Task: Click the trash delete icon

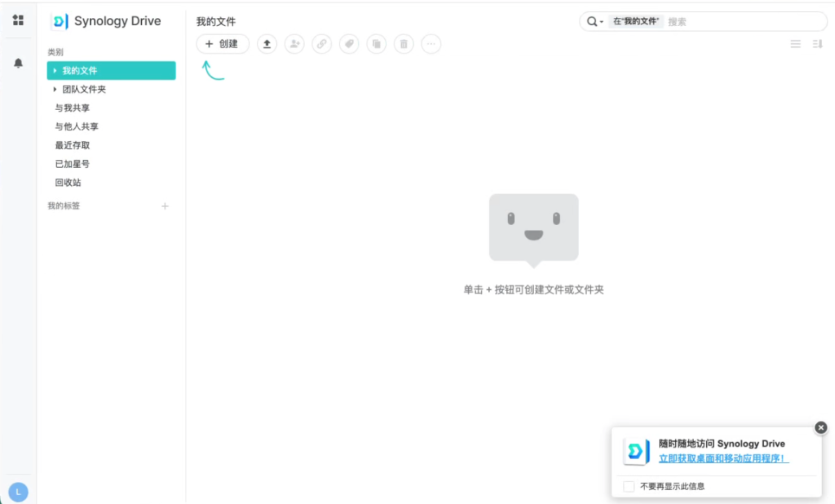Action: point(404,44)
